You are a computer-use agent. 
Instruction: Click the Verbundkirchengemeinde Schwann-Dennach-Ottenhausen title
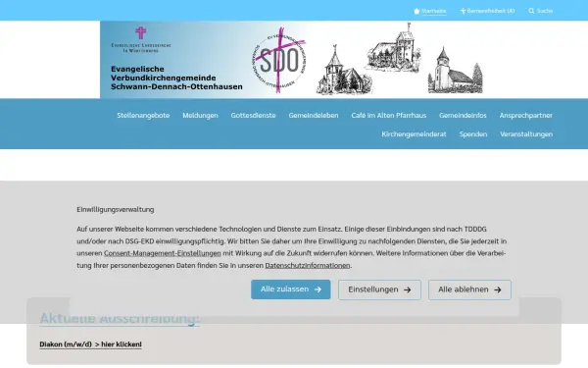(x=176, y=78)
